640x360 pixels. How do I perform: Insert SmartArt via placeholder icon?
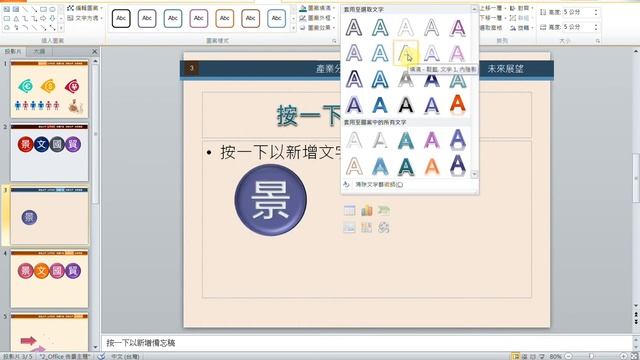click(x=384, y=211)
